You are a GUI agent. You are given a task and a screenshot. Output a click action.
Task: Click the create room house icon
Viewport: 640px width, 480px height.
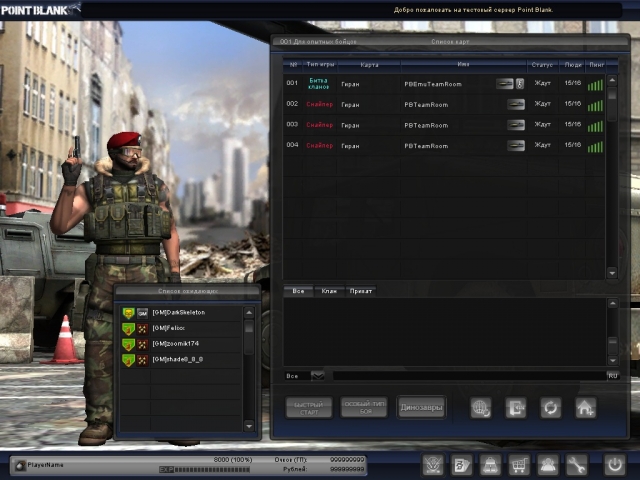pyautogui.click(x=586, y=407)
